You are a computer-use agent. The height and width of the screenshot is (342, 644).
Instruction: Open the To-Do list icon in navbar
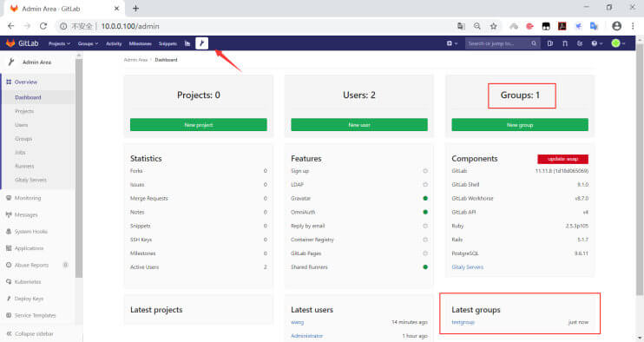(580, 43)
